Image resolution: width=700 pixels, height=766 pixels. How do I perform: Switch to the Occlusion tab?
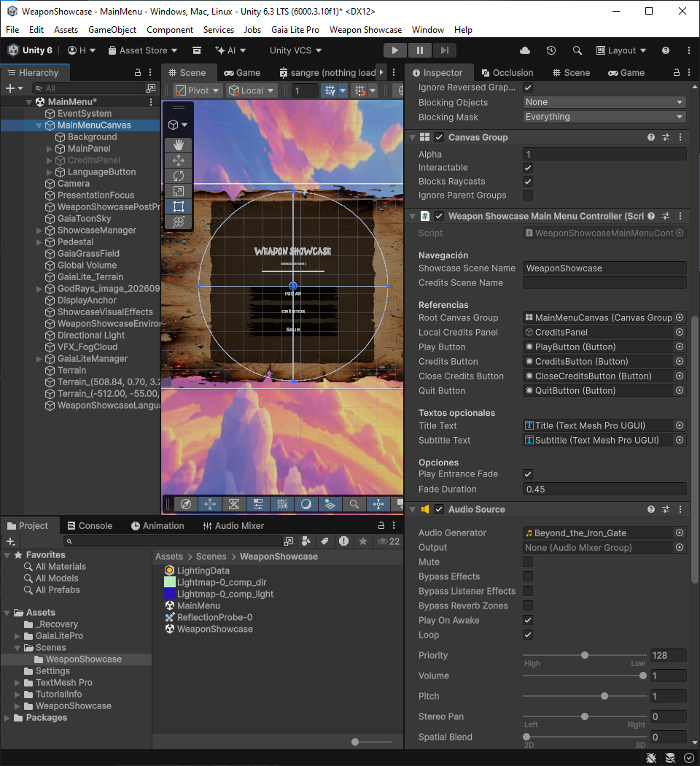(507, 72)
